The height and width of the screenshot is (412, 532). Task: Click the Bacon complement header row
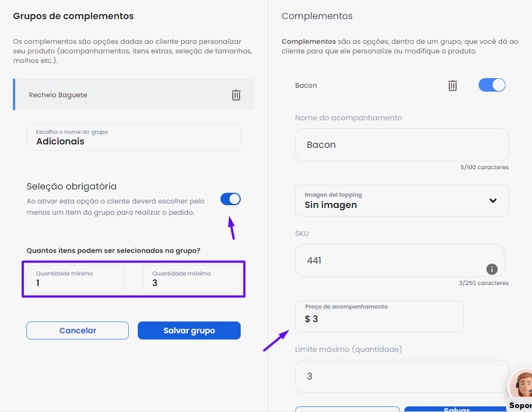point(402,85)
